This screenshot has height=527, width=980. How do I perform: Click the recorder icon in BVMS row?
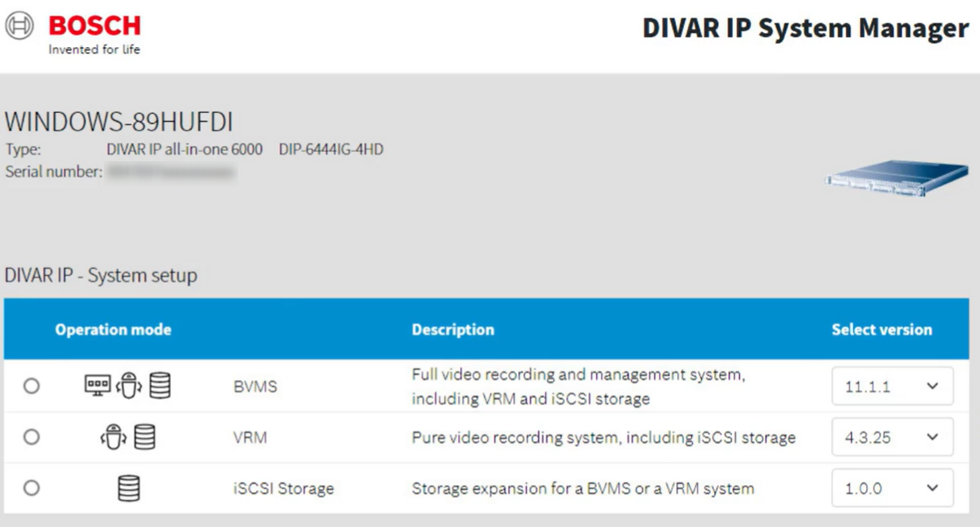point(128,386)
